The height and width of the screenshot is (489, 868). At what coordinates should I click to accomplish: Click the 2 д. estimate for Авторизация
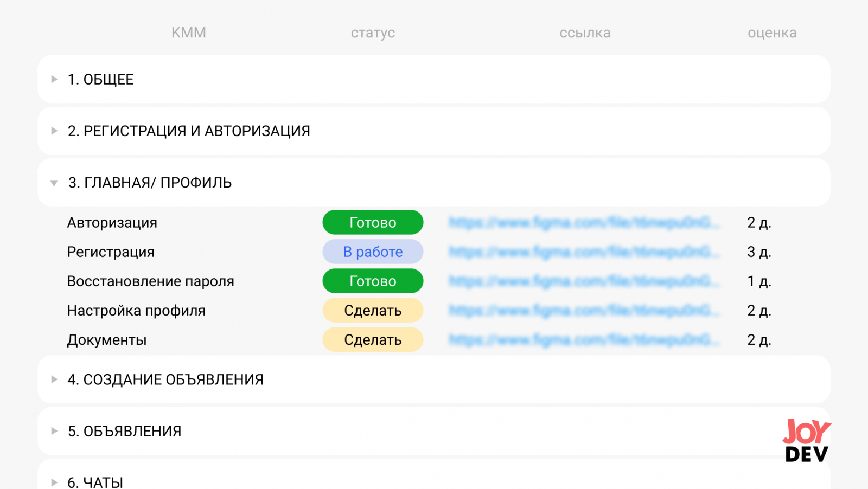(x=759, y=222)
